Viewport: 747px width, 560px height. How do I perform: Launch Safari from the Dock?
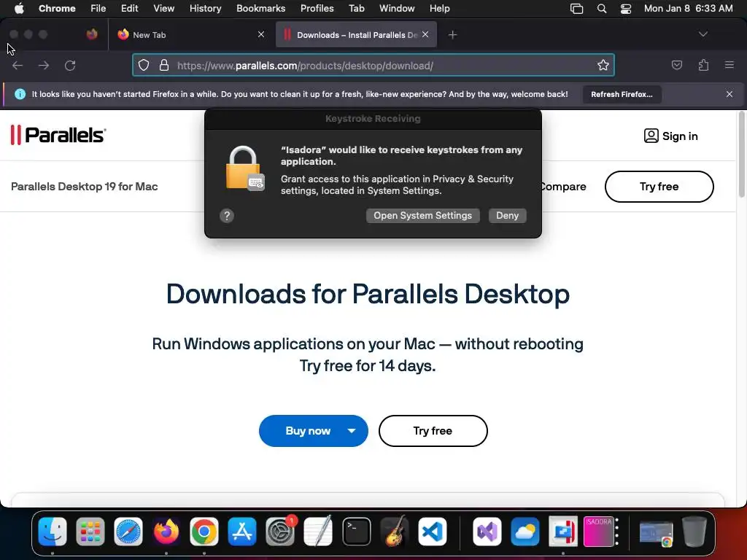point(128,532)
